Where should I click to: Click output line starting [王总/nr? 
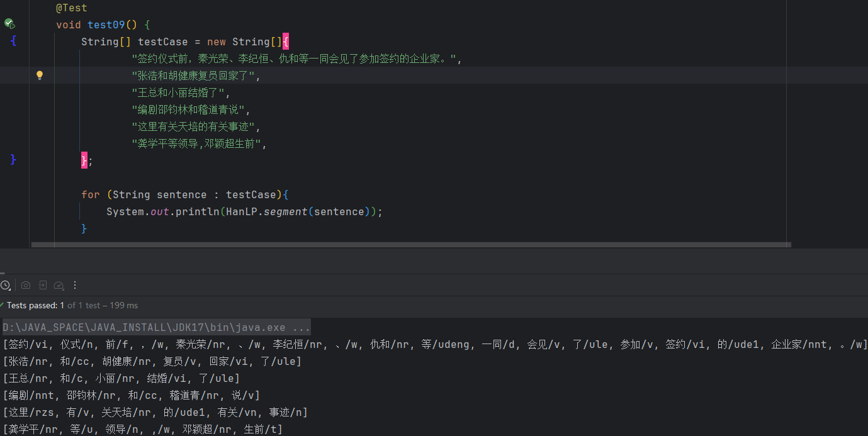121,378
